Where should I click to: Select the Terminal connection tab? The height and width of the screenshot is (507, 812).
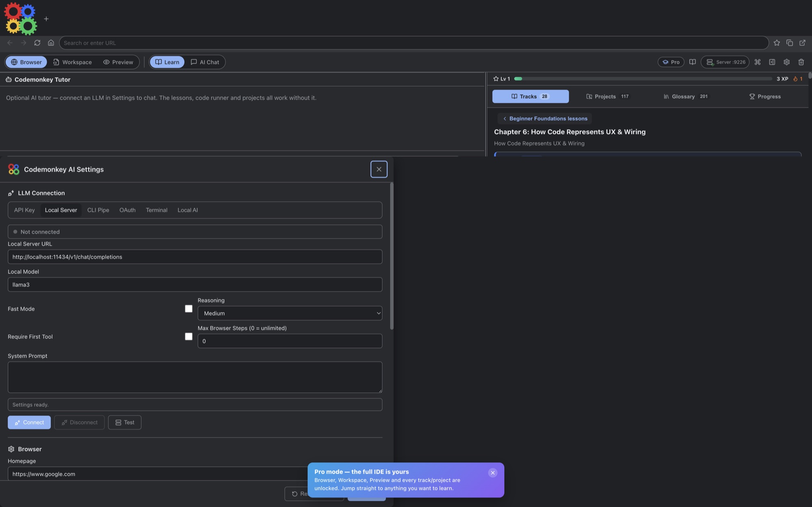(x=157, y=210)
